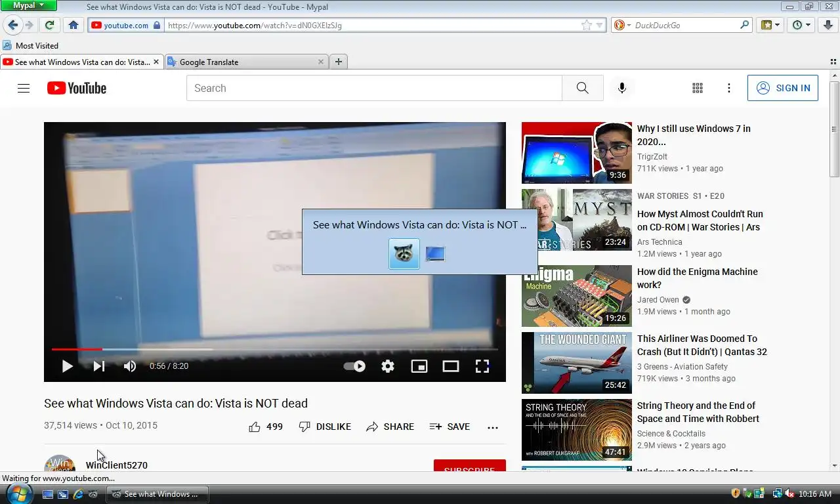This screenshot has height=504, width=840.
Task: Open muted volume icon in system tray
Action: [789, 493]
